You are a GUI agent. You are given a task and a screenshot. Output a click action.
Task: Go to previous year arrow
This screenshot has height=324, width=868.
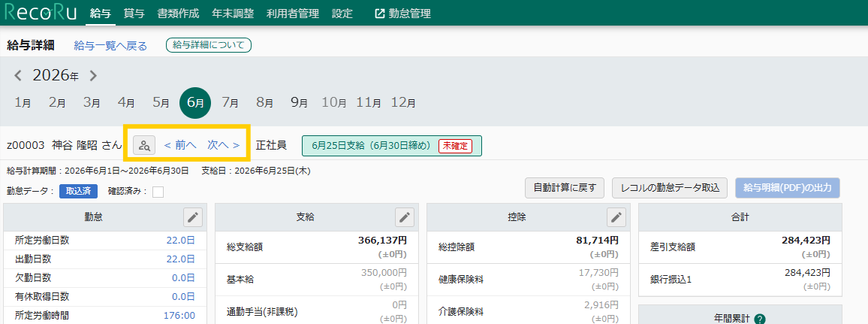(x=18, y=75)
